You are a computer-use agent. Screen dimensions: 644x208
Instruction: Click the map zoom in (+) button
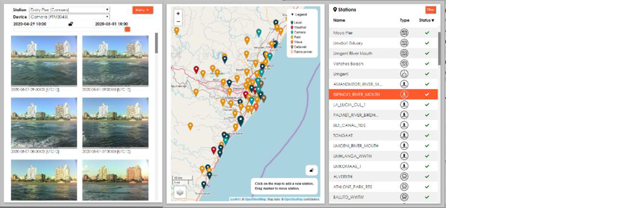pos(178,14)
